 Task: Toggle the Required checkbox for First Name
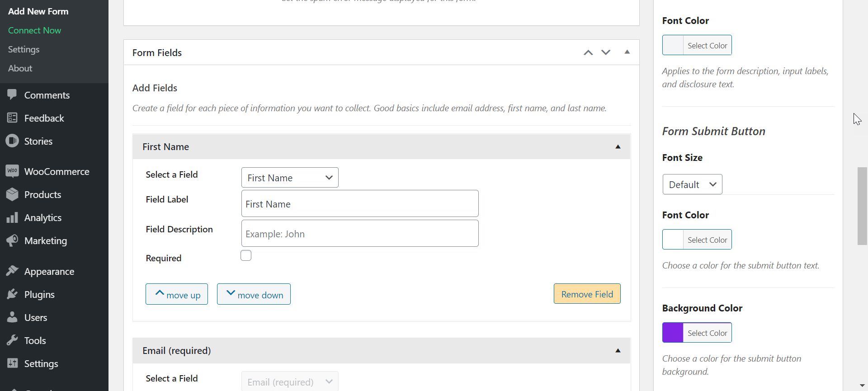(x=246, y=256)
